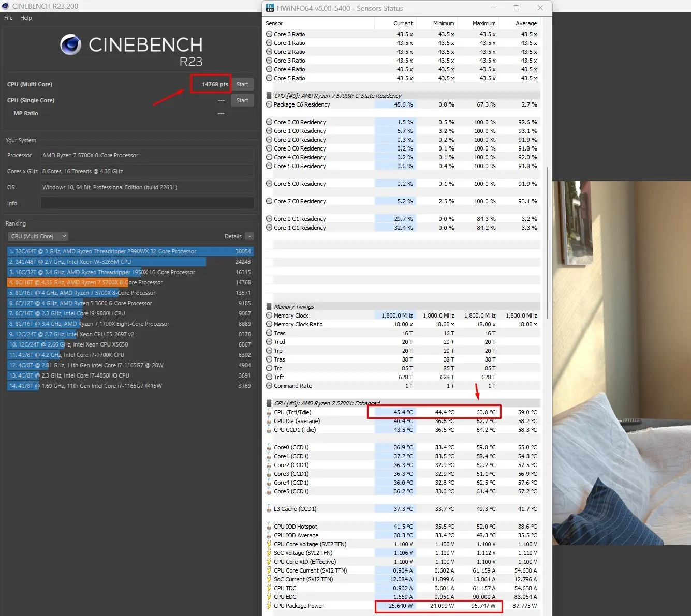Maximize the HWiNFO64 Sensors Status window
Screen dimensions: 691x616
click(516, 8)
